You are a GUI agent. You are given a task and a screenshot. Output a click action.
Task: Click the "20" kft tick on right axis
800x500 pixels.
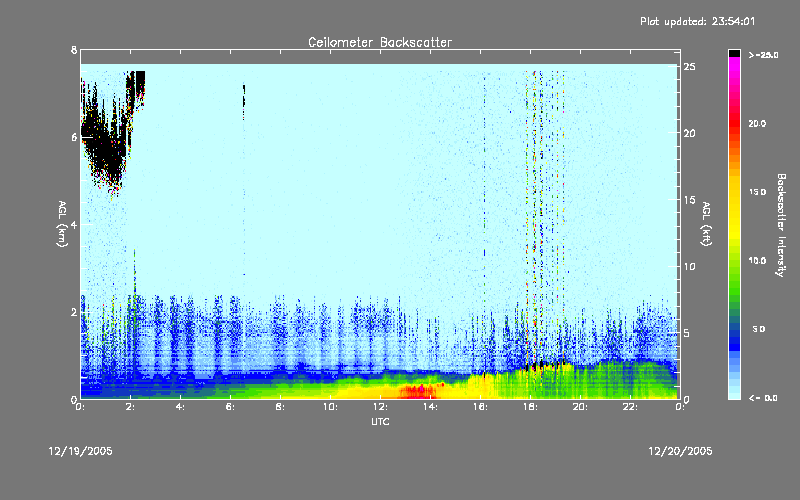(689, 133)
